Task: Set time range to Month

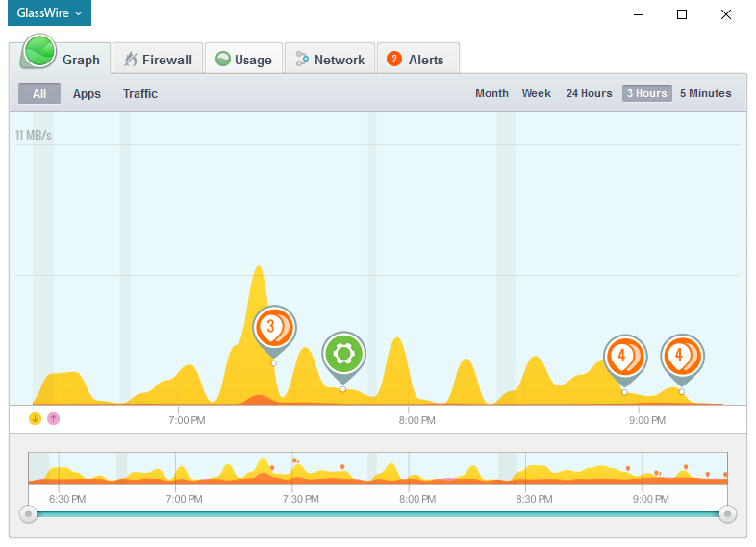Action: [x=491, y=94]
